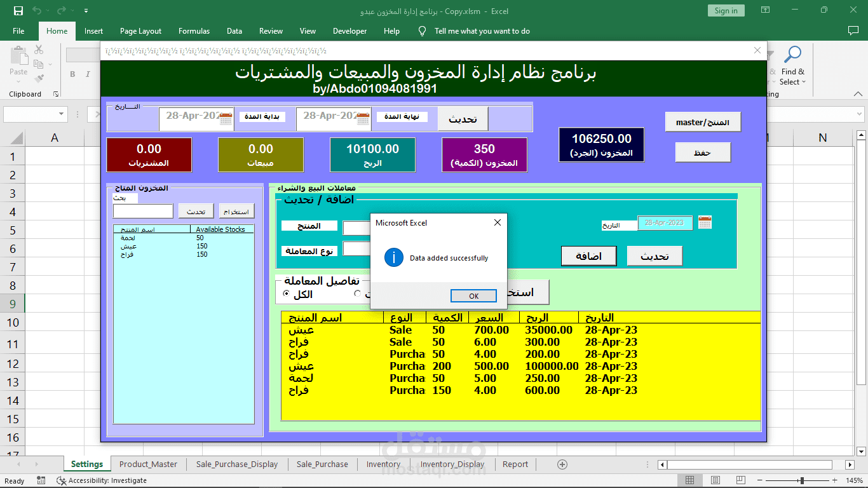Open the end date calendar picker icon
The width and height of the screenshot is (868, 488).
pos(363,119)
